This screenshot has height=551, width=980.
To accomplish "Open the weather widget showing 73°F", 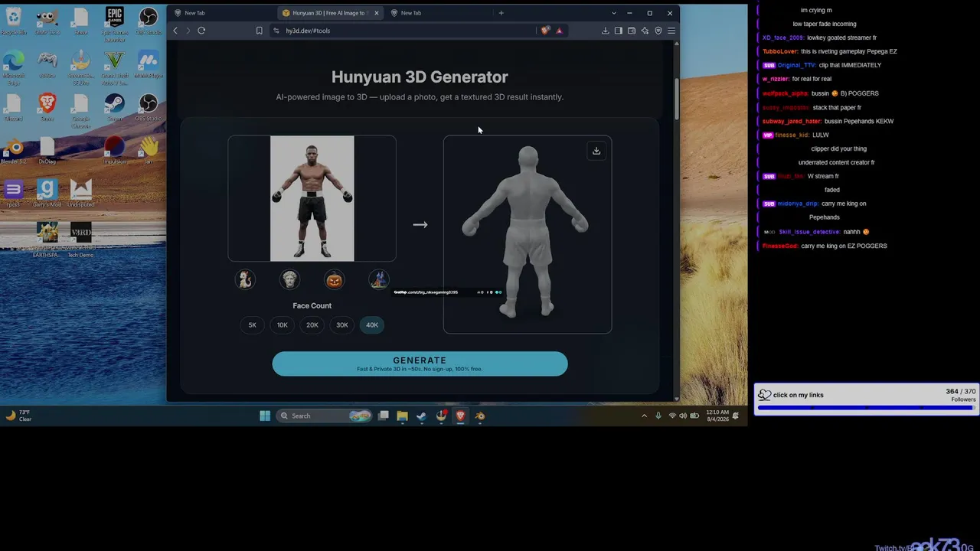I will [18, 416].
